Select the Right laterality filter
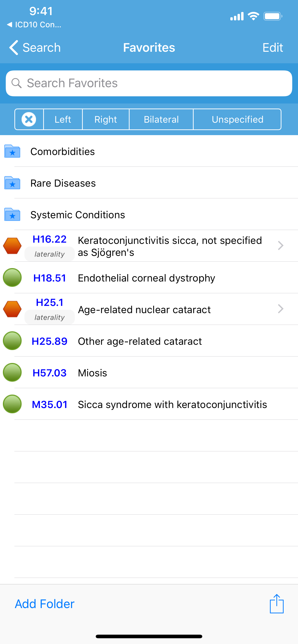Image resolution: width=298 pixels, height=644 pixels. pyautogui.click(x=106, y=119)
